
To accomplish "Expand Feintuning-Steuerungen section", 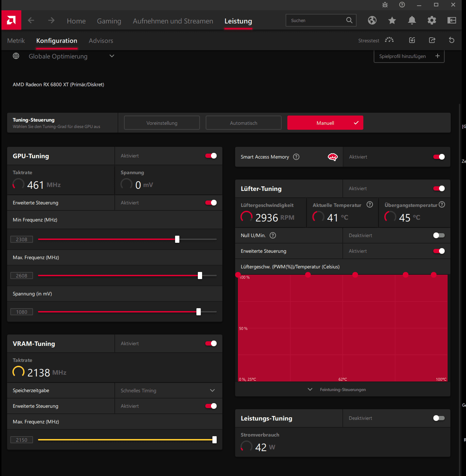I will (337, 390).
